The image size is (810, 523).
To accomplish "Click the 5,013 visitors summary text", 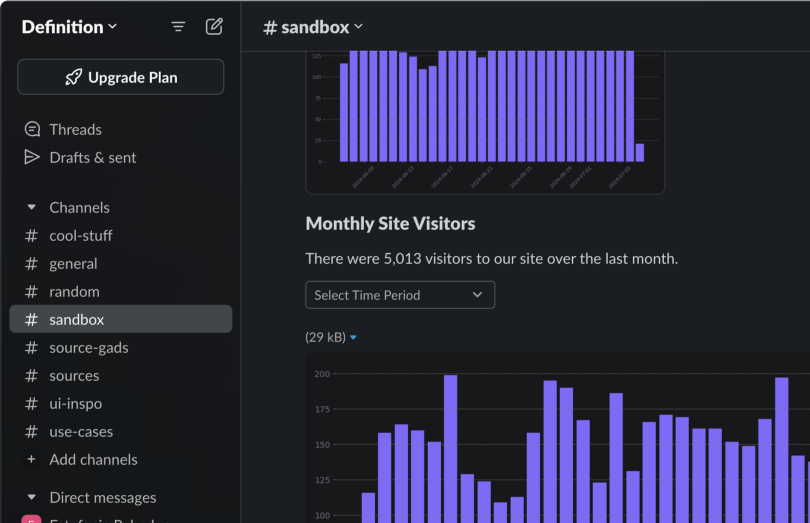I will [491, 258].
